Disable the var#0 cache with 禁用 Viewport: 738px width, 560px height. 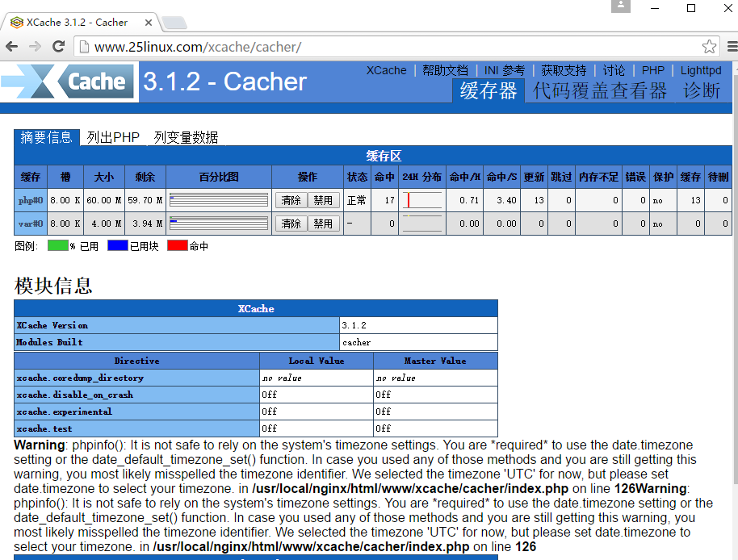pyautogui.click(x=323, y=224)
